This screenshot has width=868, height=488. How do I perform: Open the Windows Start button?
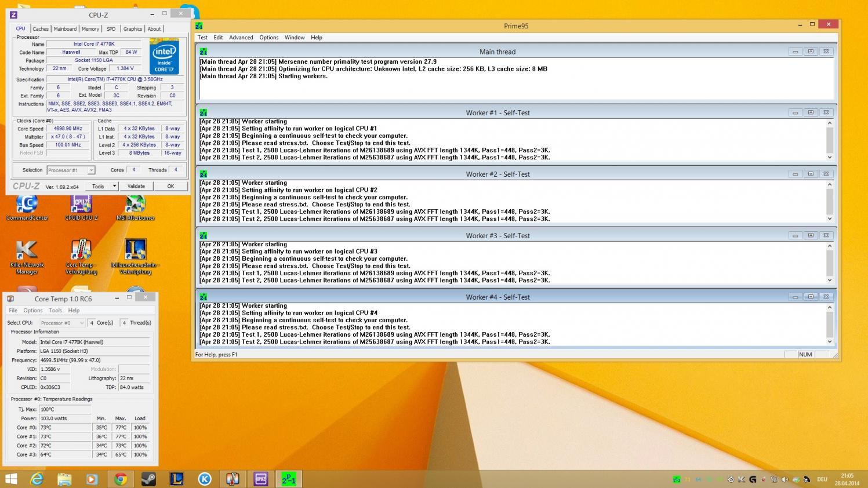point(10,479)
